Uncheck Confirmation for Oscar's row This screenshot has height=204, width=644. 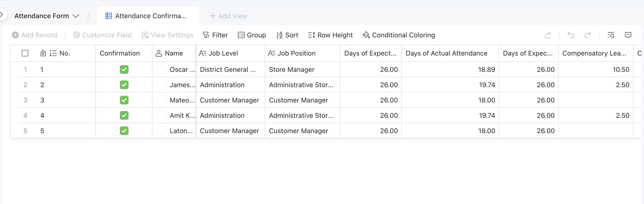124,69
